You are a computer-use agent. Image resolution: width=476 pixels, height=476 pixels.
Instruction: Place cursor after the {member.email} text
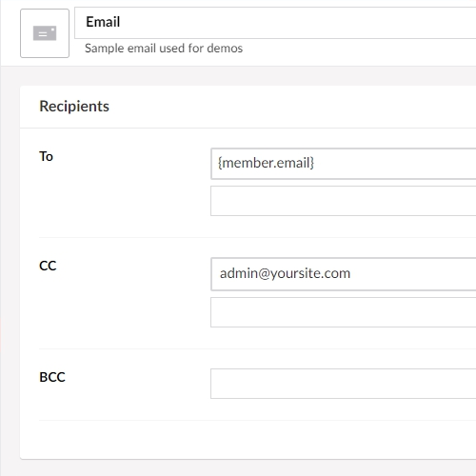(315, 163)
